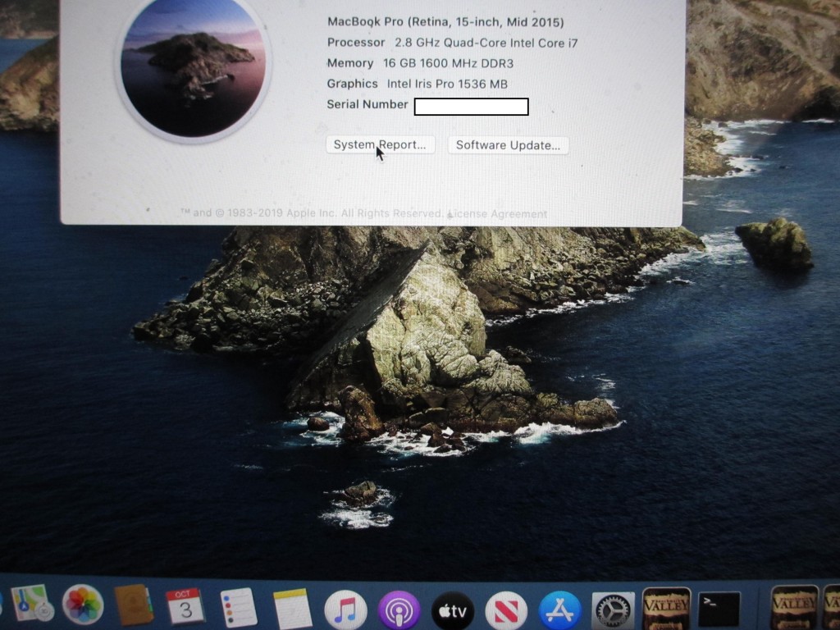Click the Serial Number label
Image resolution: width=840 pixels, height=630 pixels.
(x=367, y=104)
